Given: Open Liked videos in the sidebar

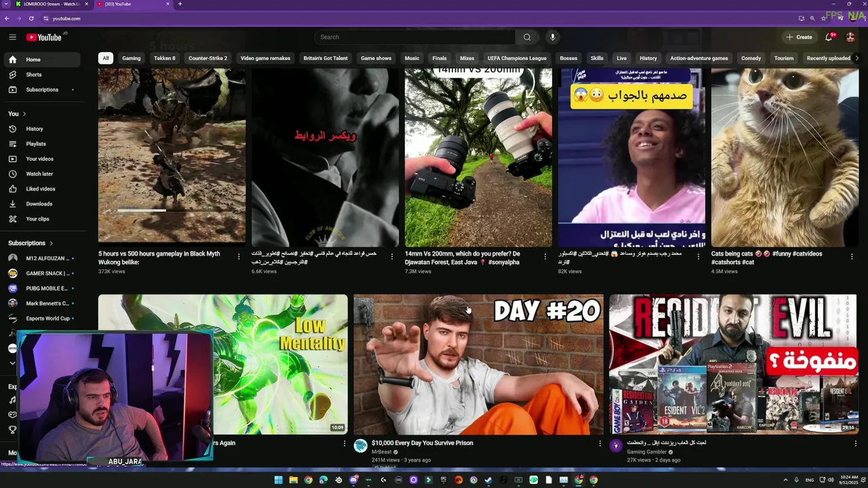Looking at the screenshot, I should click(42, 188).
